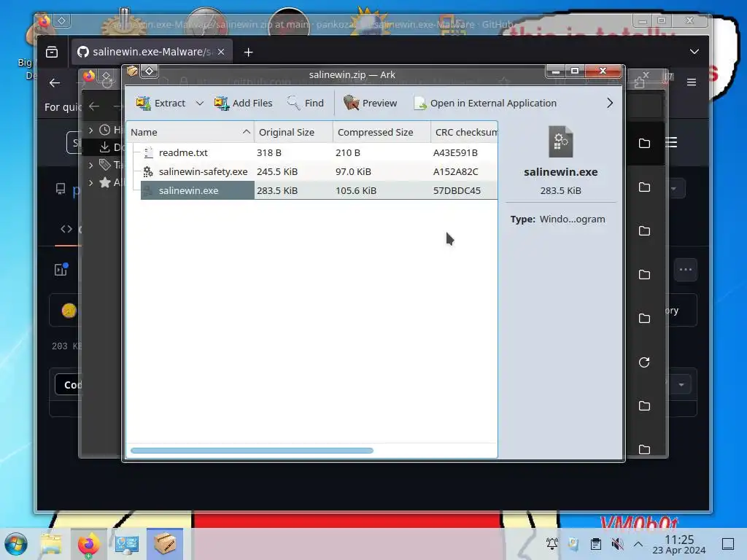Open the Firefox hamburger menu
747x560 pixels.
(692, 82)
